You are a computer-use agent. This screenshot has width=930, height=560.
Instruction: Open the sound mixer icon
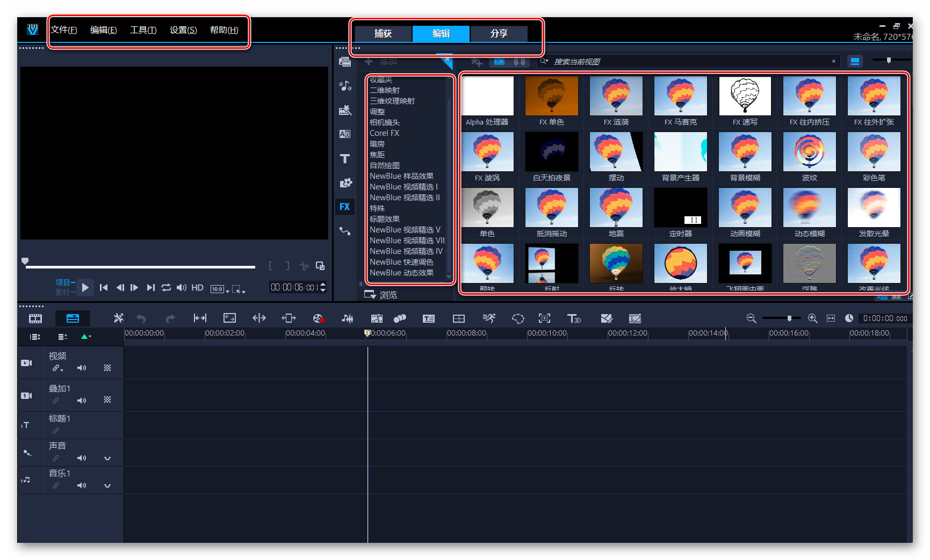pyautogui.click(x=348, y=318)
